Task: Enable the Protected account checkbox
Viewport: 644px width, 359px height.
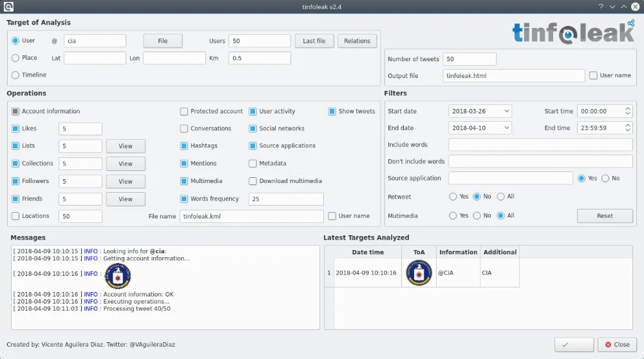Action: (184, 111)
